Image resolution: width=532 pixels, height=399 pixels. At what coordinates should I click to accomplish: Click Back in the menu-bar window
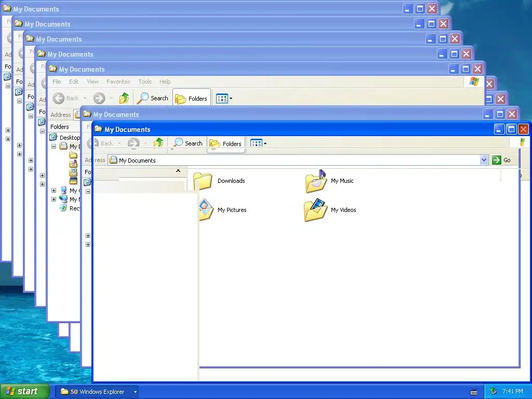pos(66,98)
